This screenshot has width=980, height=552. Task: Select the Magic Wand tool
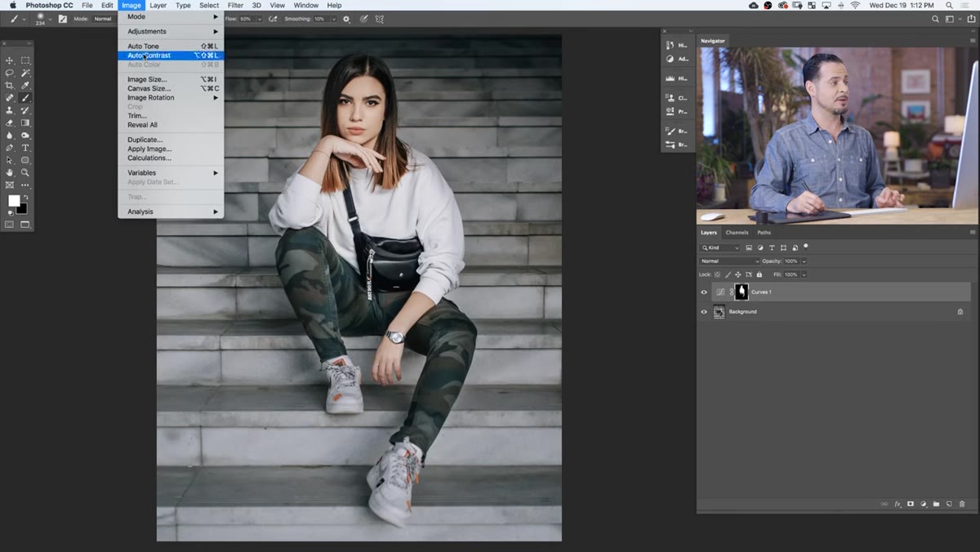point(25,73)
